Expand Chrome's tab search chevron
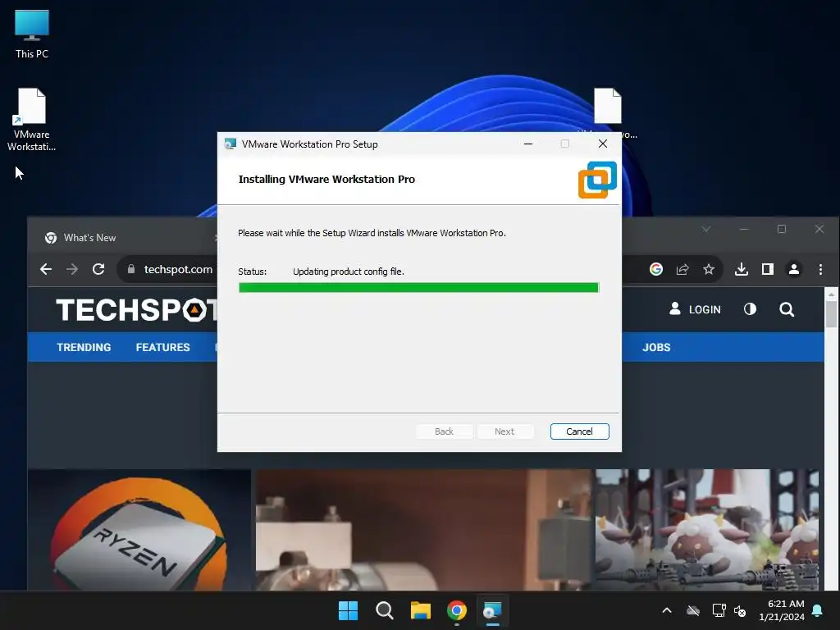Viewport: 840px width, 630px height. point(706,230)
